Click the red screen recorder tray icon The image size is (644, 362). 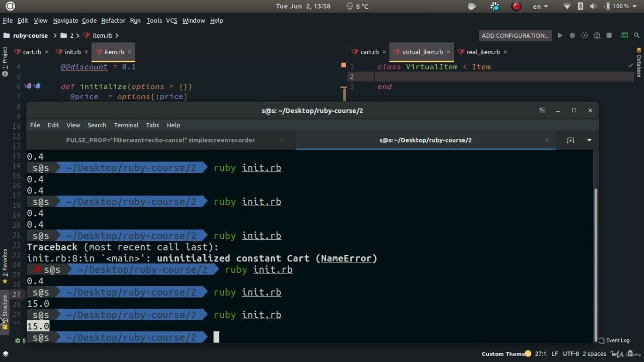tap(516, 7)
